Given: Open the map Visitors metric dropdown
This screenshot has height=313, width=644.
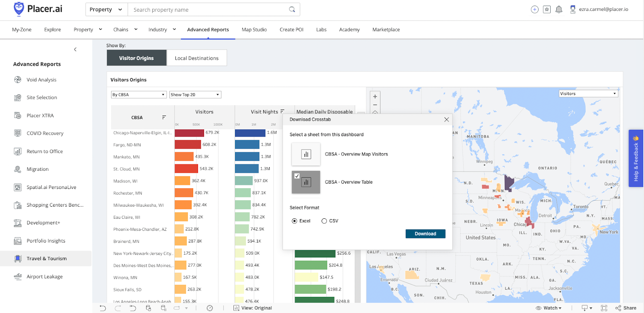Looking at the screenshot, I should [x=588, y=93].
